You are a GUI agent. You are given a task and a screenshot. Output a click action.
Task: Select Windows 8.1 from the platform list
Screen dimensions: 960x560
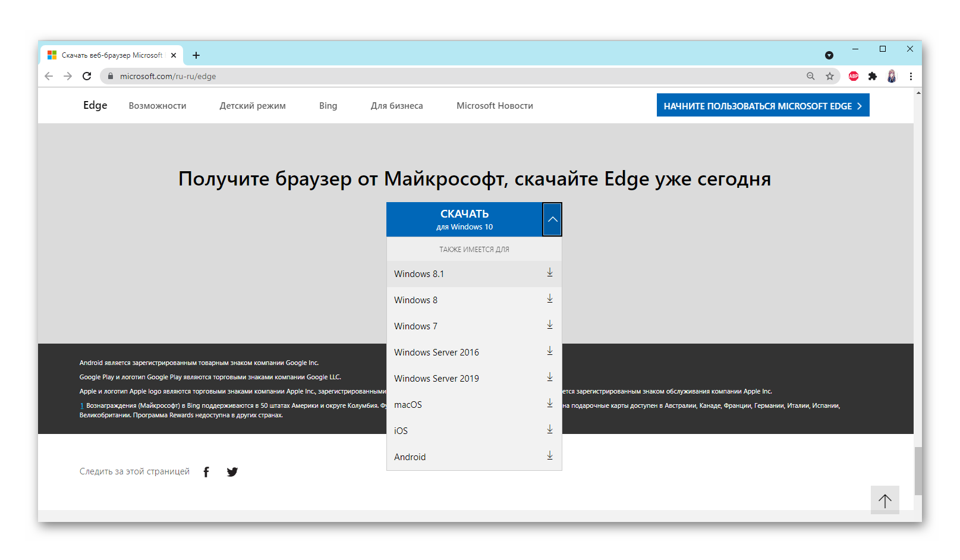point(474,274)
